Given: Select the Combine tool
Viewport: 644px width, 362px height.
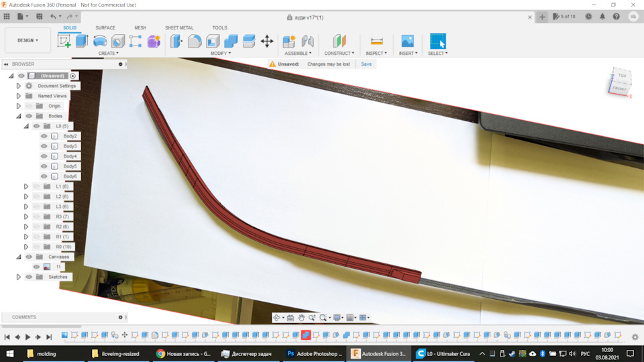Looking at the screenshot, I should 231,41.
